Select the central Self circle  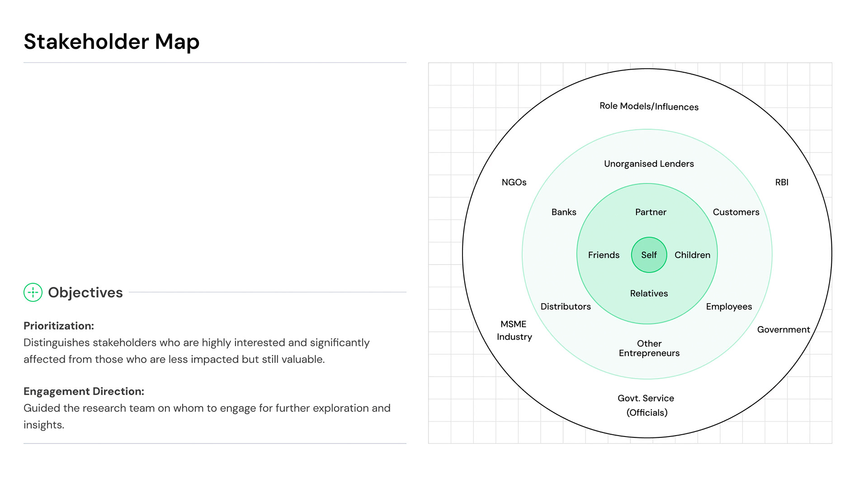649,255
